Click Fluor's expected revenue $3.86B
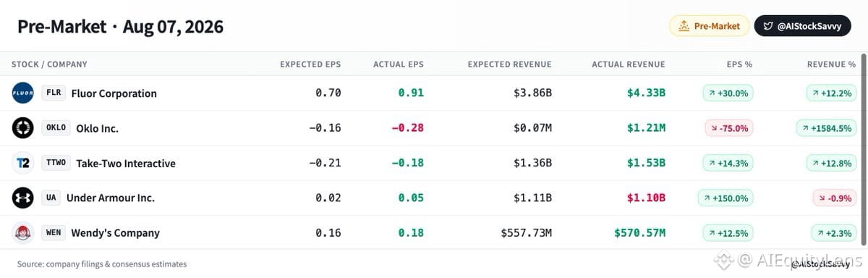The height and width of the screenshot is (278, 868). click(533, 93)
